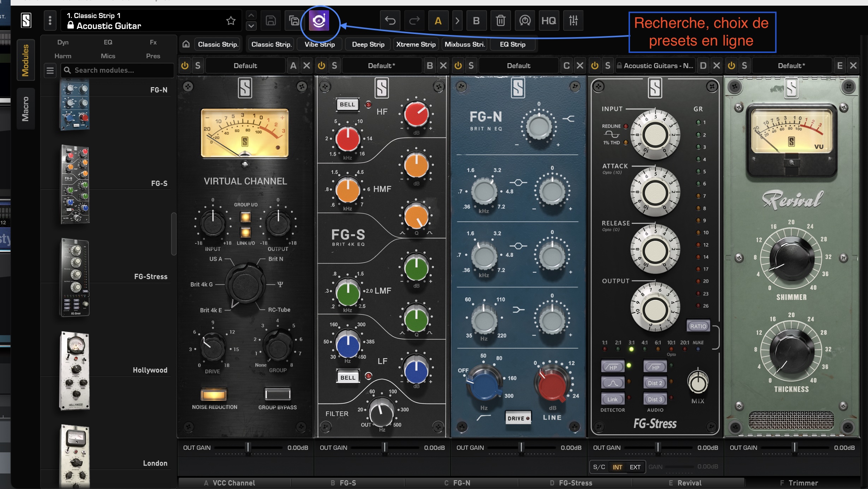Click the Search modules field
868x489 pixels.
tap(117, 70)
